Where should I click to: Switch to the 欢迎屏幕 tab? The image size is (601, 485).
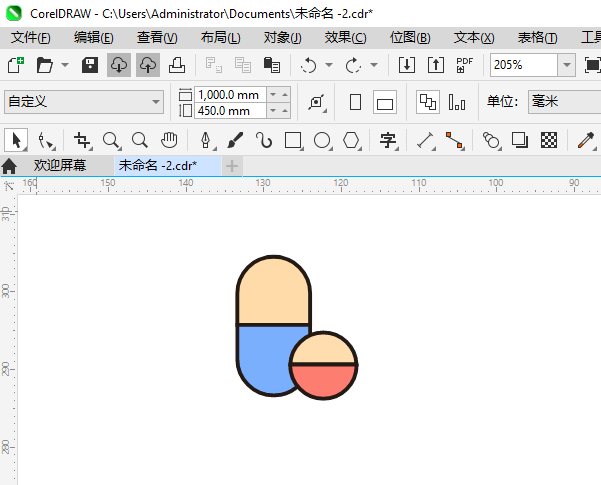click(59, 165)
